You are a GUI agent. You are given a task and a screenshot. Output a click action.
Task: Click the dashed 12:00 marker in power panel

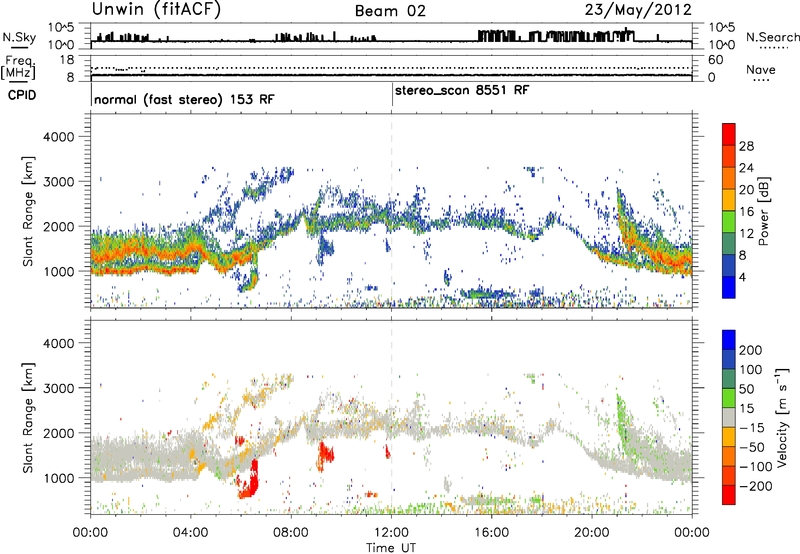(392, 211)
